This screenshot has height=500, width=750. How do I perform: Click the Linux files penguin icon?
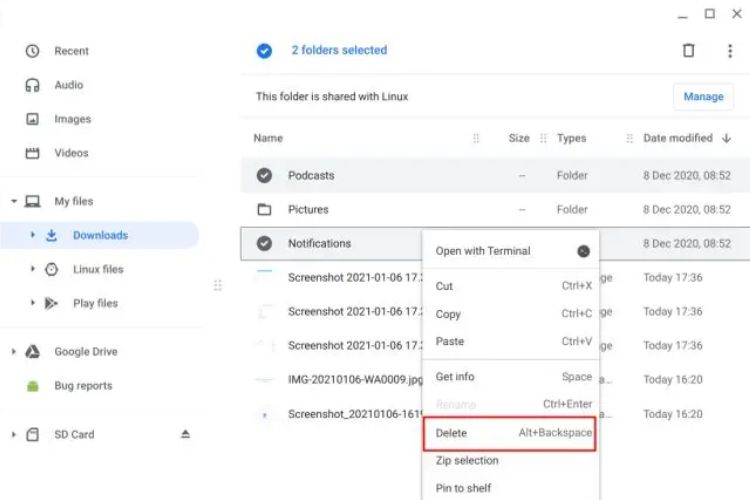click(x=51, y=269)
